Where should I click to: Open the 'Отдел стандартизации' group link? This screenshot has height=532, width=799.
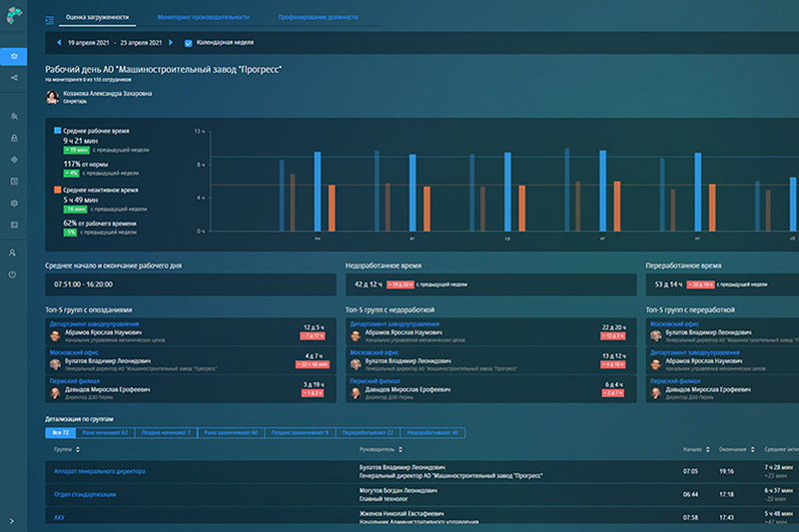tap(85, 494)
